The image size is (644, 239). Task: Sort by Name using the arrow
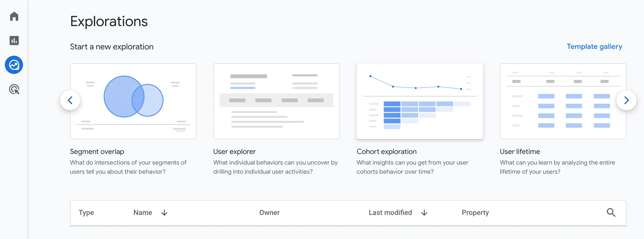tap(164, 213)
